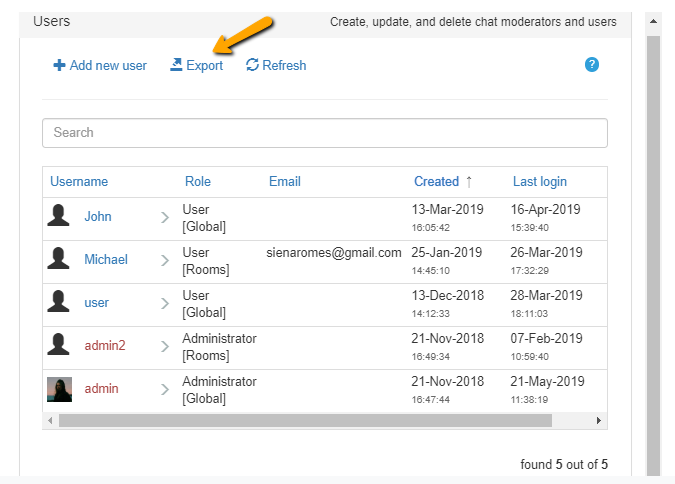Image resolution: width=675 pixels, height=484 pixels.
Task: Expand Michael's row details arrow
Action: 165,261
